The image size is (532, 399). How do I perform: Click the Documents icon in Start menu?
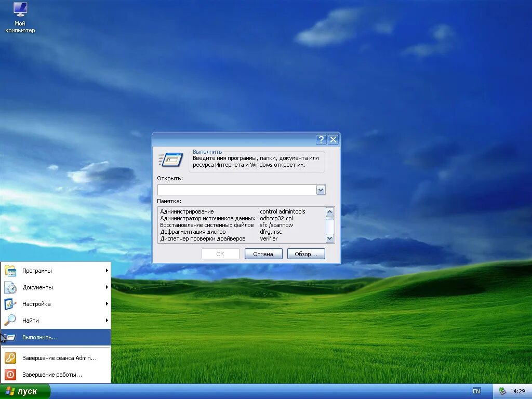point(10,287)
